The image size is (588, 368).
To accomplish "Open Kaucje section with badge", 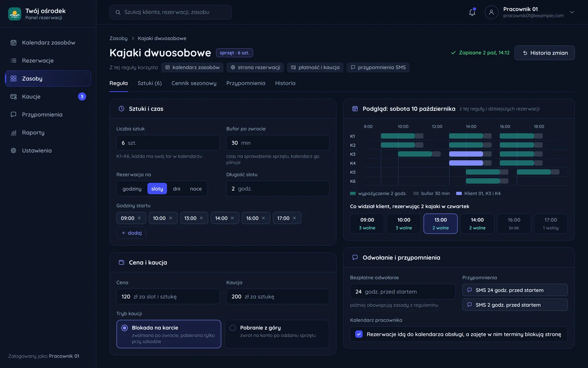I will (48, 96).
